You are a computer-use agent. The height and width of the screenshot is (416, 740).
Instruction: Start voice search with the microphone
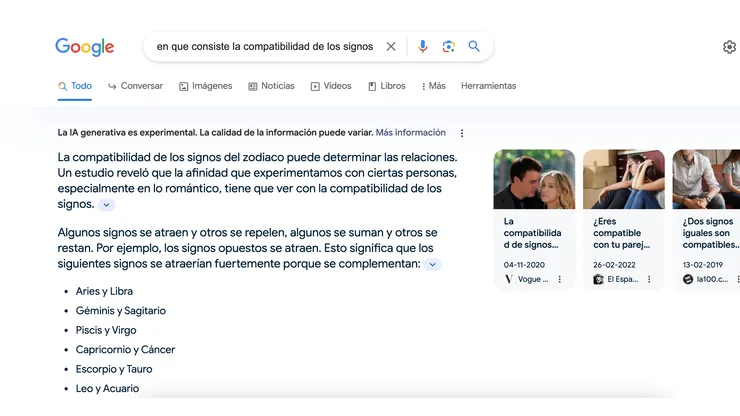[422, 46]
